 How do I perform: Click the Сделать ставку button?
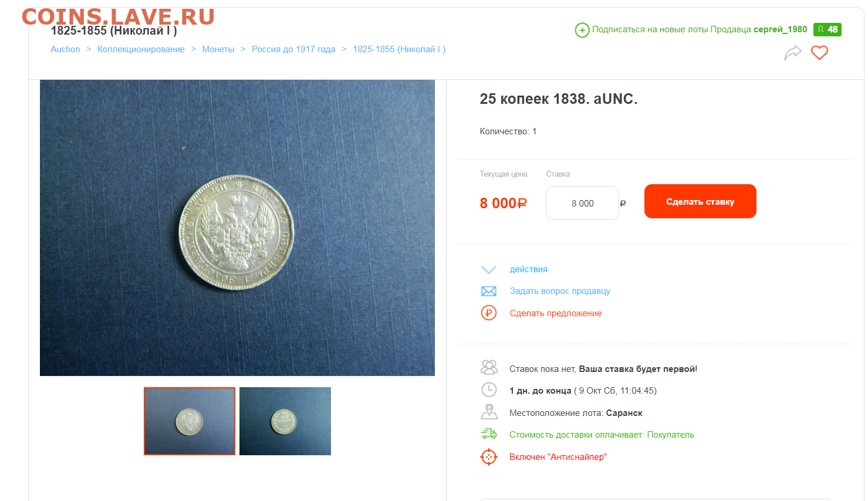(700, 201)
